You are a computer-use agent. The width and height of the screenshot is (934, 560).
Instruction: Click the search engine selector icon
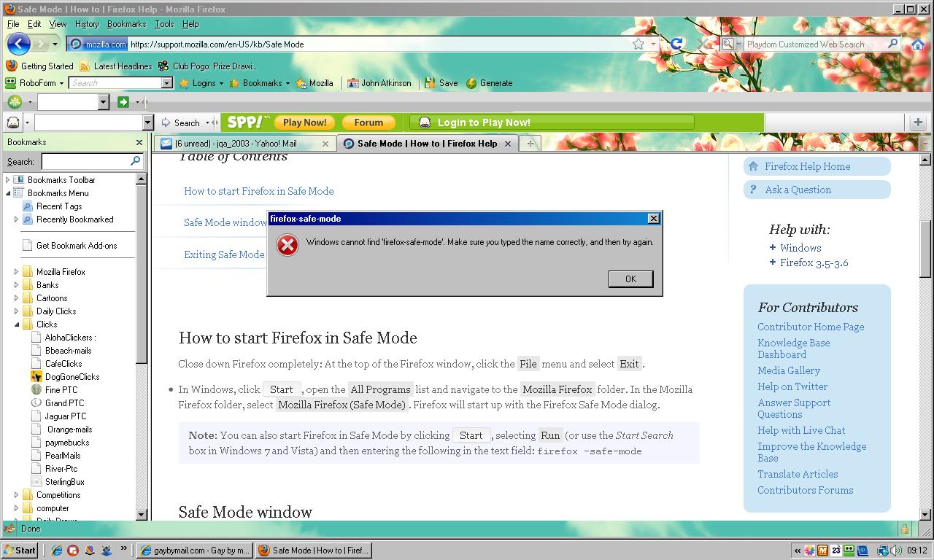point(730,44)
